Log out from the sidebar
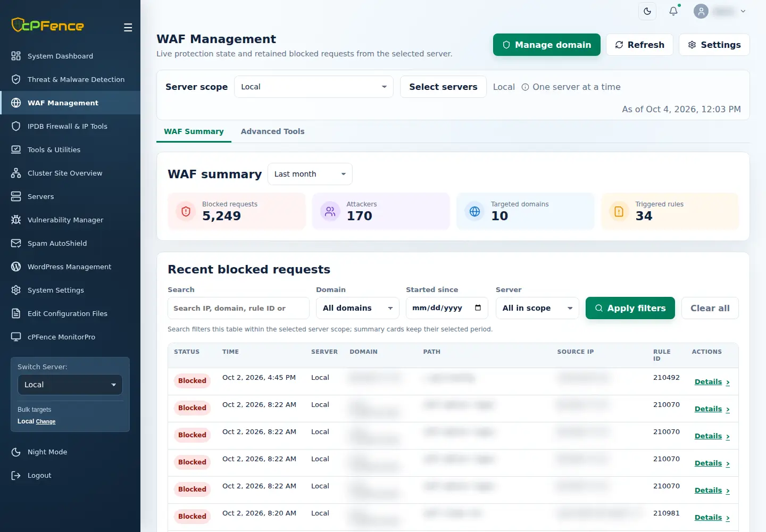Viewport: 766px width, 532px height. 70,475
